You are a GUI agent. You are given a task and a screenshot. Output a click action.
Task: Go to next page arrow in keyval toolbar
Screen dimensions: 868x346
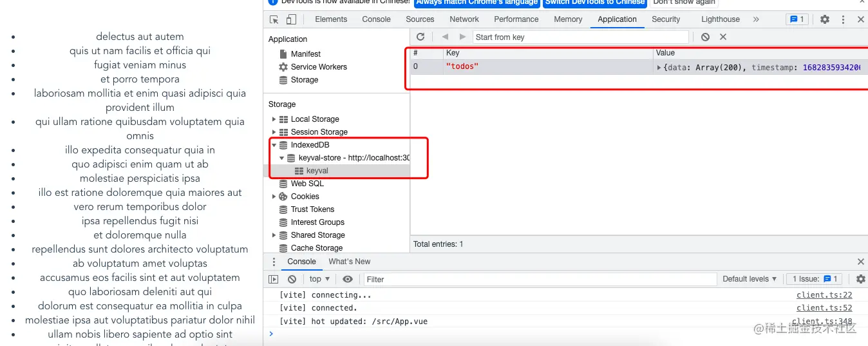point(462,37)
